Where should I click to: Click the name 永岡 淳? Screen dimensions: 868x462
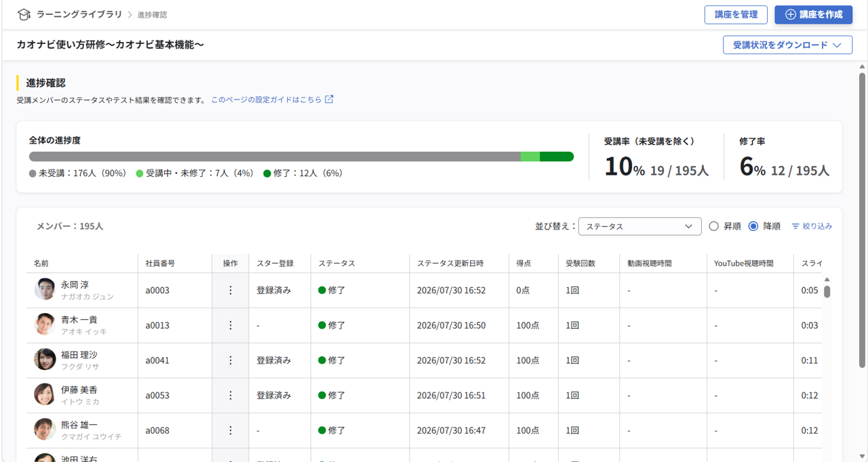point(75,285)
